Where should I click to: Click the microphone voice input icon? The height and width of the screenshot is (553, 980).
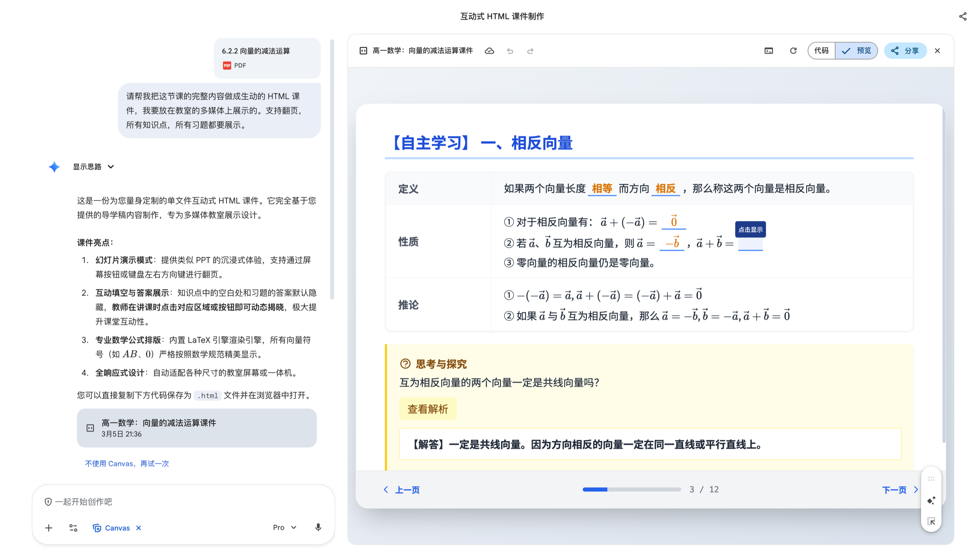click(x=318, y=528)
